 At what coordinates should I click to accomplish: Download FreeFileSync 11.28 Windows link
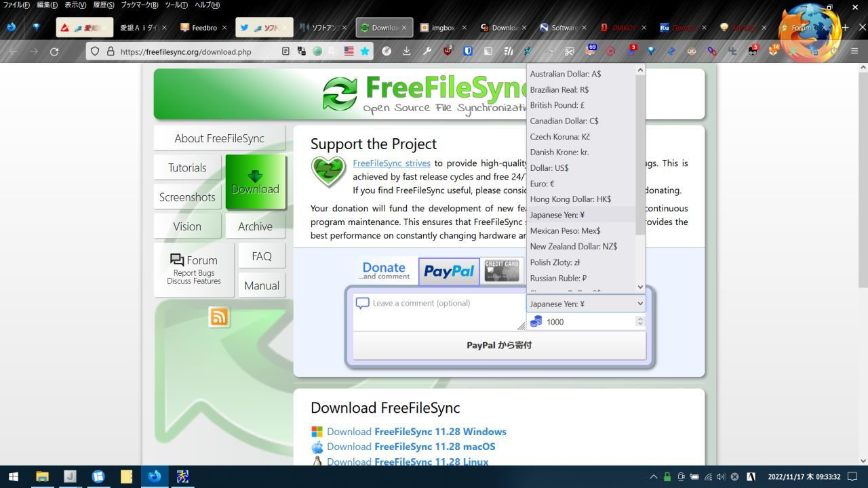[x=416, y=432]
